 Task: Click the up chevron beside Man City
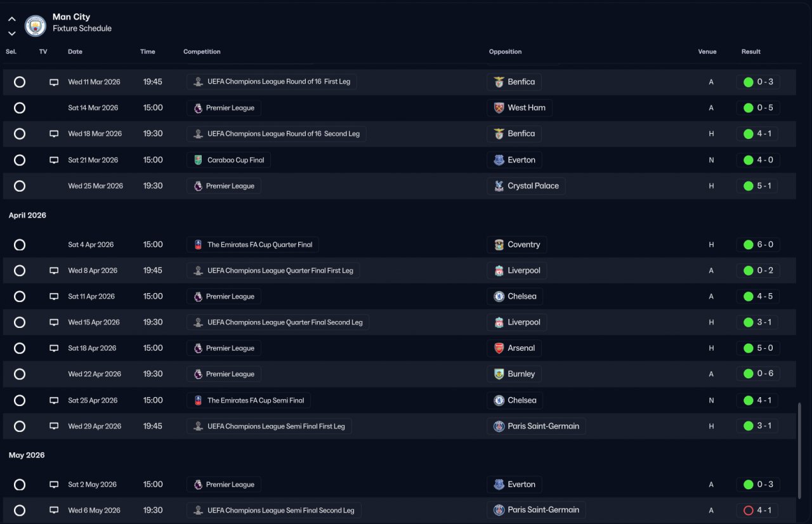tap(11, 19)
